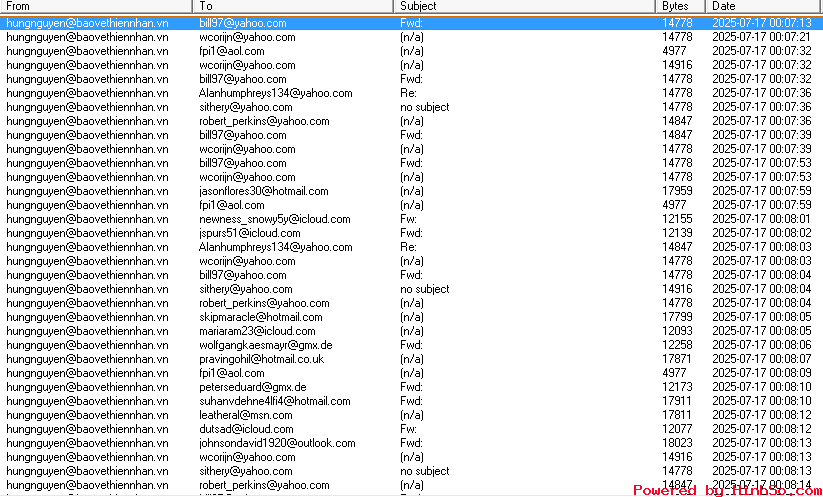Select recipient dutsad@icloud.com
The height and width of the screenshot is (497, 823).
coord(246,429)
